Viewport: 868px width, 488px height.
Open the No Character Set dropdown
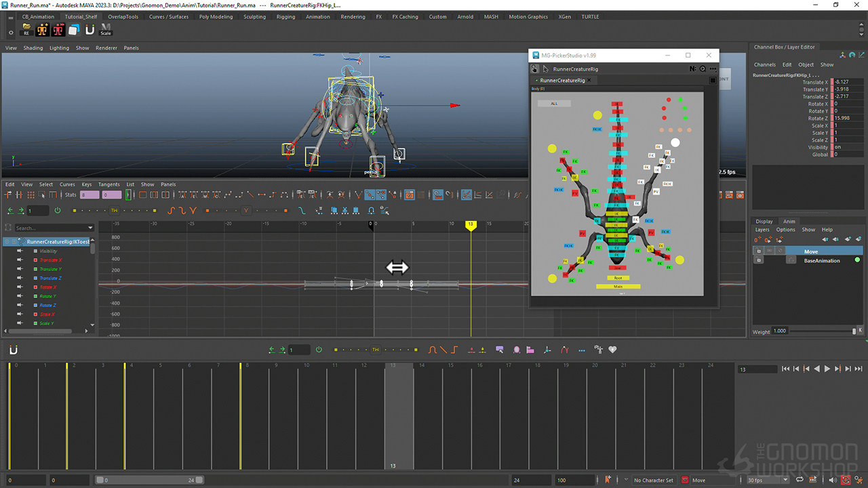coord(654,479)
